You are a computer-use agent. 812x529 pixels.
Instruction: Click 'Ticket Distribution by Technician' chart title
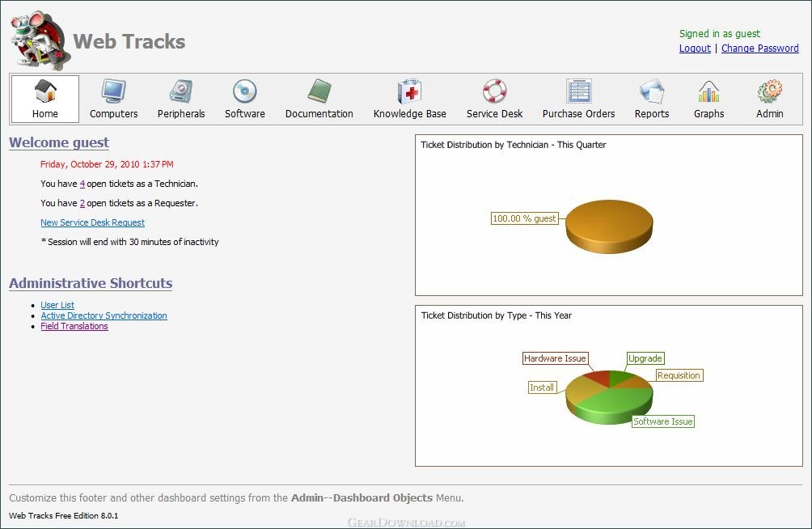pyautogui.click(x=514, y=145)
